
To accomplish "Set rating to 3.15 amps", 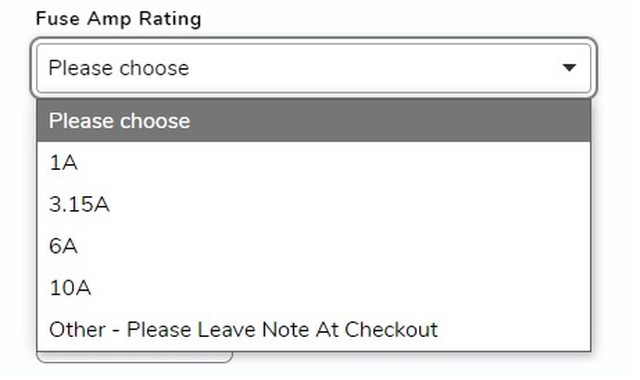I will [313, 204].
